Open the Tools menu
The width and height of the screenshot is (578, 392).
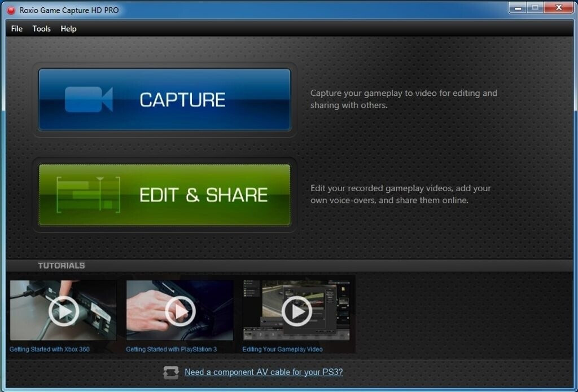pyautogui.click(x=41, y=29)
